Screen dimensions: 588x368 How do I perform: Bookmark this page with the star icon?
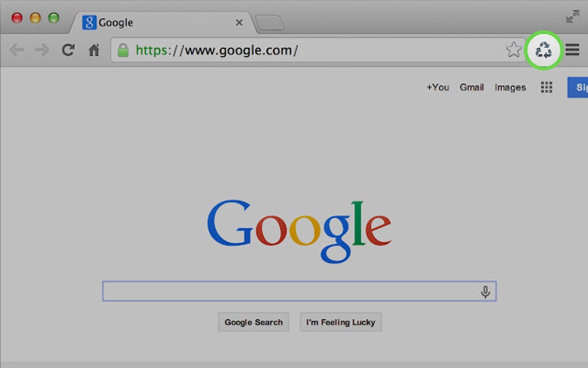514,50
